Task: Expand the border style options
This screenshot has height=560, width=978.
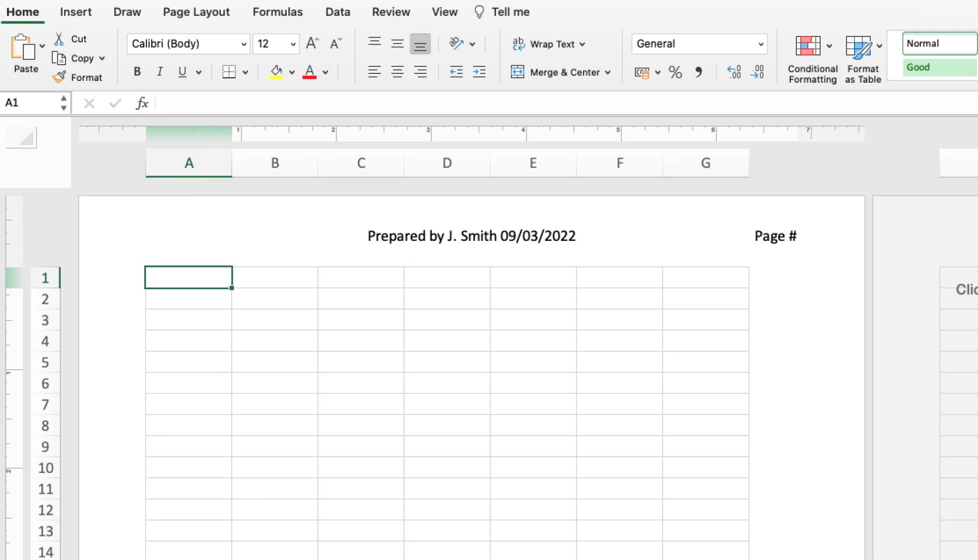Action: click(x=246, y=71)
